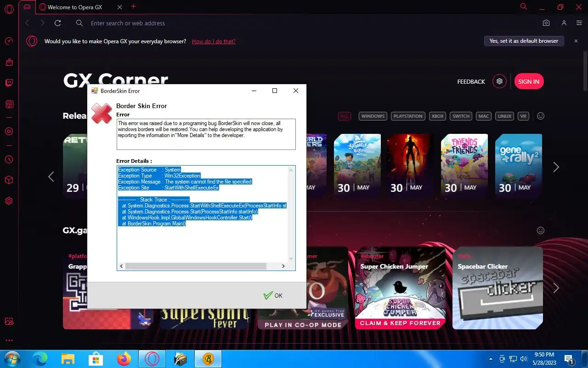Click scroll down arrow in Error Details

point(291,259)
